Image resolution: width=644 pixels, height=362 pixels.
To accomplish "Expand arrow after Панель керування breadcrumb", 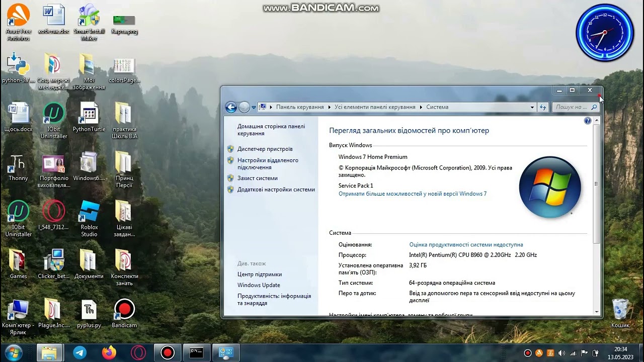I will tap(331, 107).
